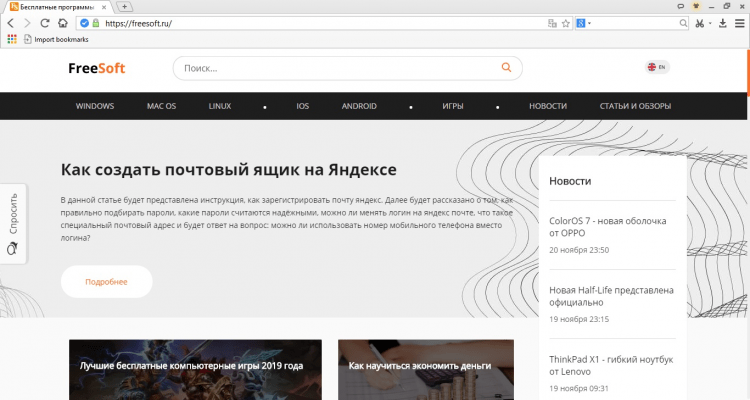Viewport: 750px width, 400px height.
Task: Click the browser forward arrow
Action: pyautogui.click(x=27, y=23)
